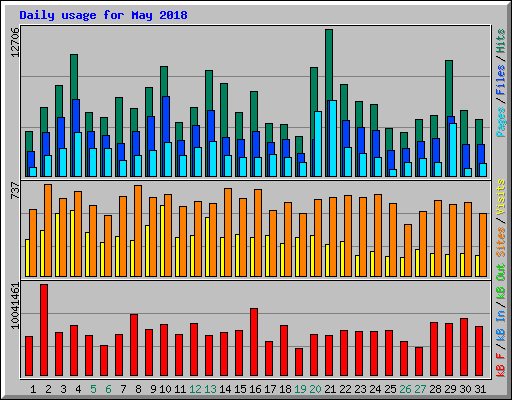
Task: Click the yellow visits bar for day 3
Action: tap(57, 245)
